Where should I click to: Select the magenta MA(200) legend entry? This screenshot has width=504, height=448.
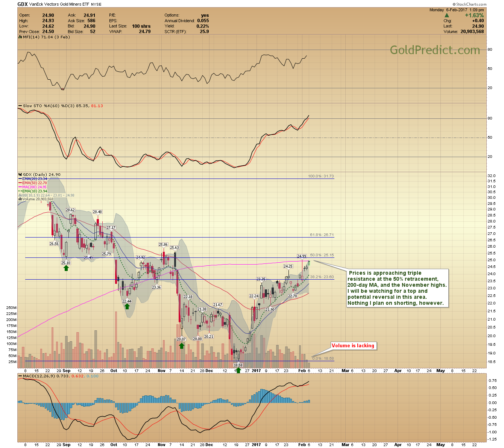34,187
